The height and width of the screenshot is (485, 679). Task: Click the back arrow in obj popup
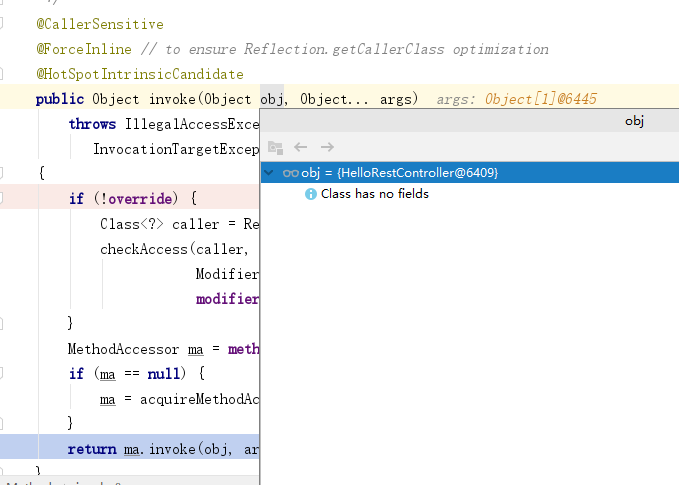click(x=300, y=147)
